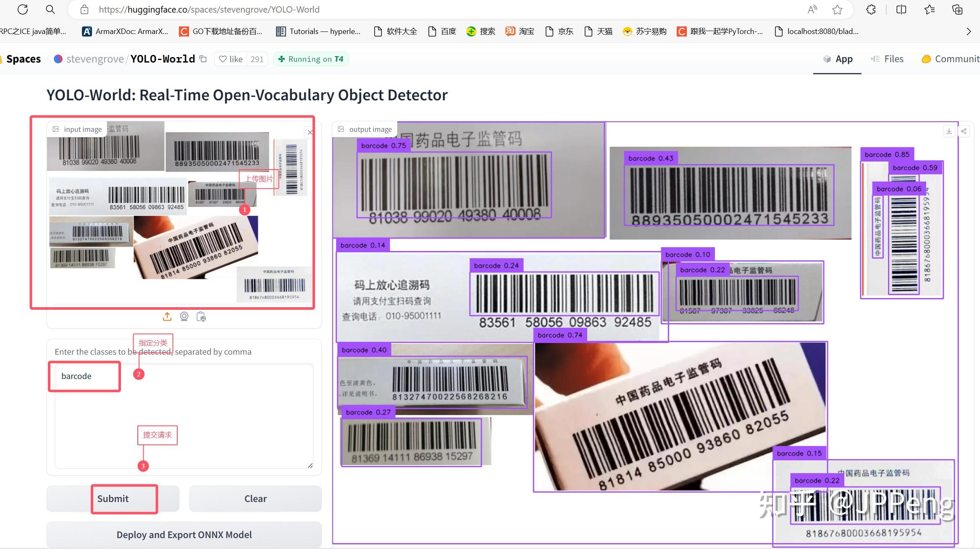This screenshot has width=980, height=549.
Task: Click the address bar search icon
Action: click(x=50, y=9)
